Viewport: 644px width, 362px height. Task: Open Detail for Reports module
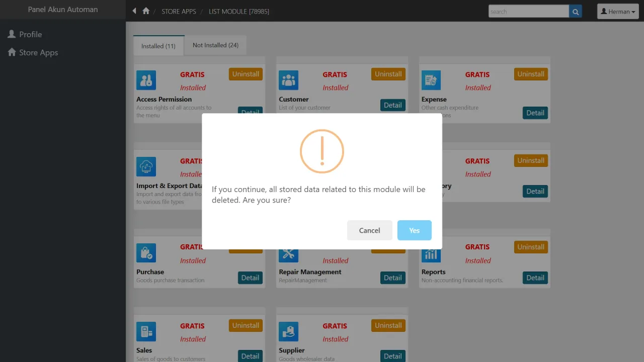535,278
